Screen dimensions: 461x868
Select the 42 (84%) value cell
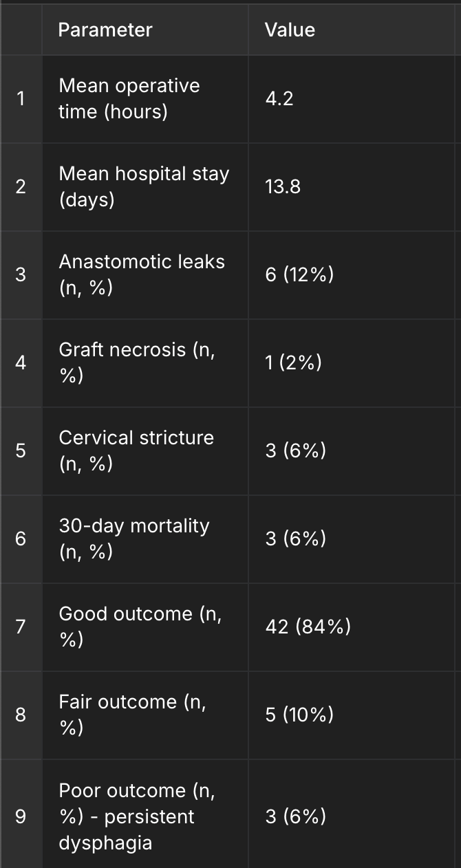point(308,627)
